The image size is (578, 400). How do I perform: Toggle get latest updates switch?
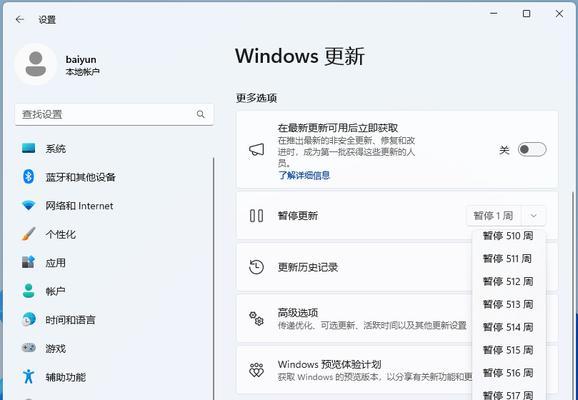532,150
